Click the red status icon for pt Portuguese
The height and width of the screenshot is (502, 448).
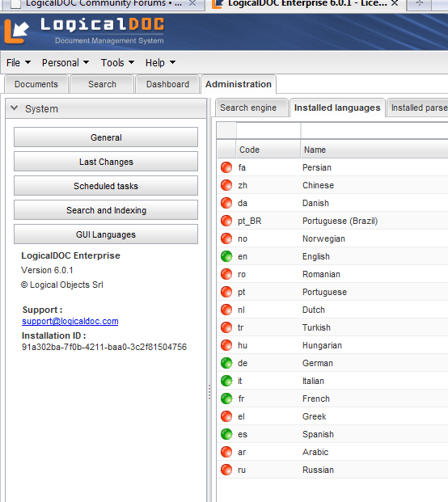click(x=226, y=292)
